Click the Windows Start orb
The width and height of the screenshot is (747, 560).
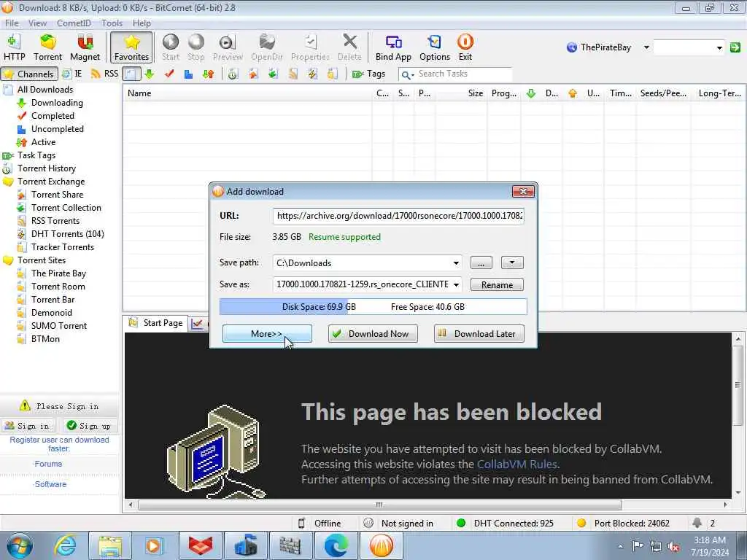20,545
